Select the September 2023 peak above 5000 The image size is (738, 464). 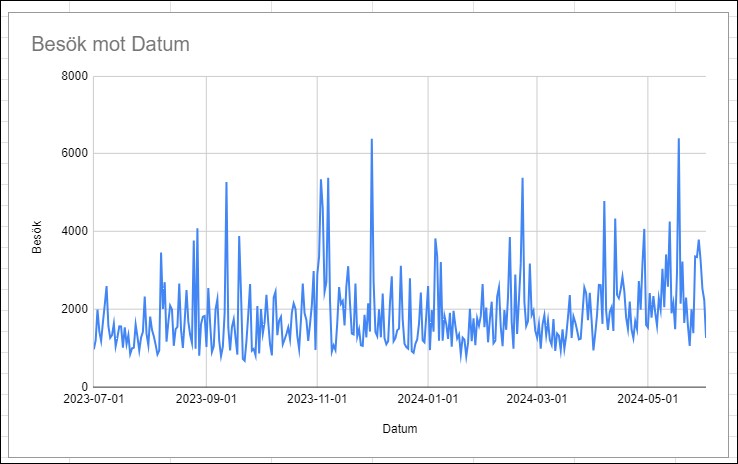coord(226,183)
